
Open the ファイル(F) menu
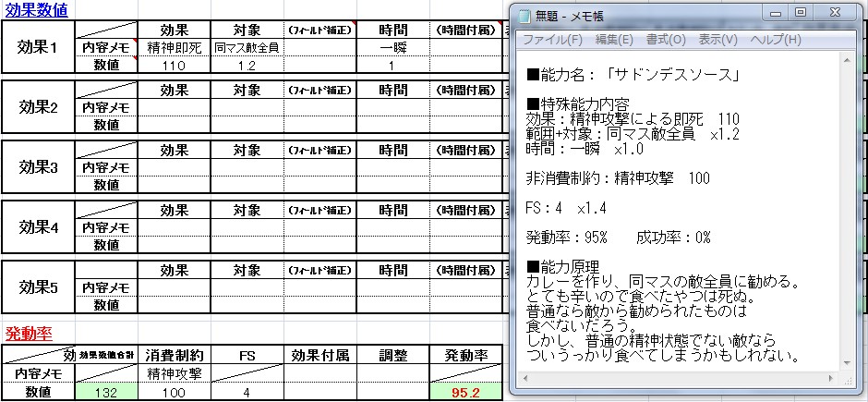pyautogui.click(x=552, y=40)
